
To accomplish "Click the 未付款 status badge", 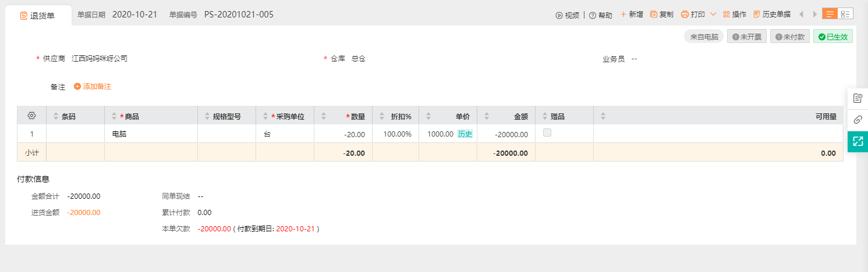I will (x=790, y=37).
